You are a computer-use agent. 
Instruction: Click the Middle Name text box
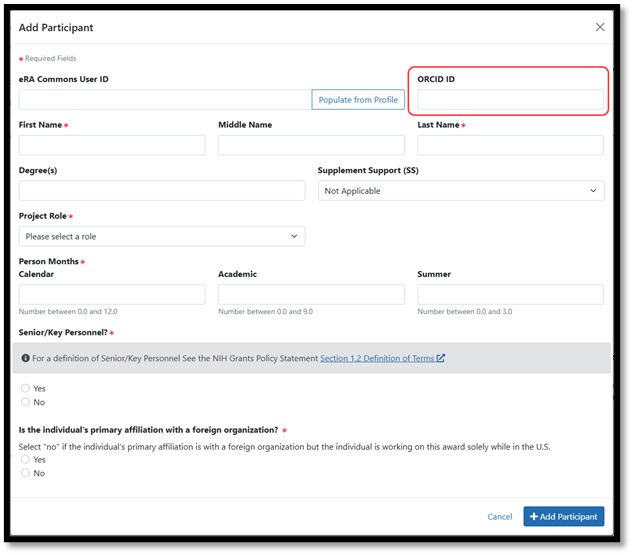click(311, 145)
